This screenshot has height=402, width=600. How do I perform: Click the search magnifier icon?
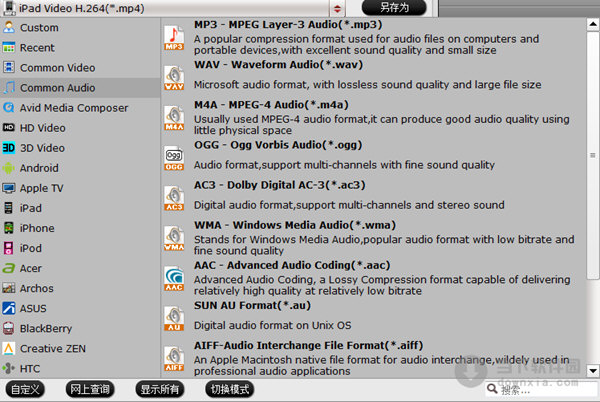tap(492, 389)
